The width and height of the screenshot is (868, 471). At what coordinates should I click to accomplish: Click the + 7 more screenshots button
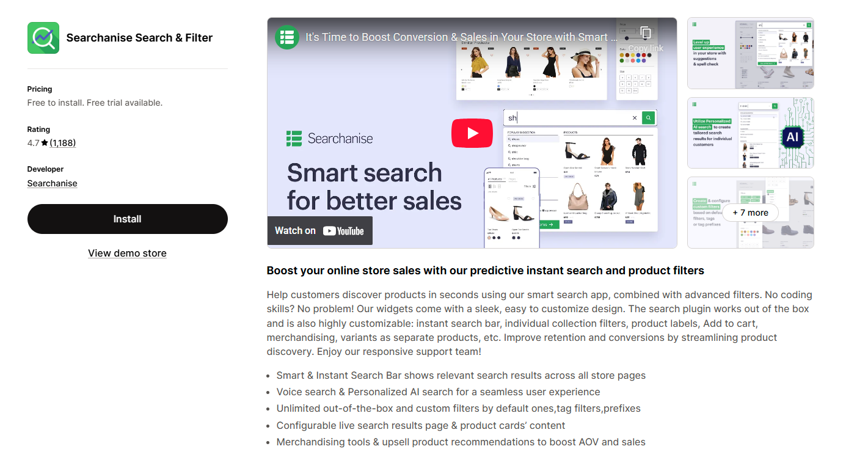point(750,213)
